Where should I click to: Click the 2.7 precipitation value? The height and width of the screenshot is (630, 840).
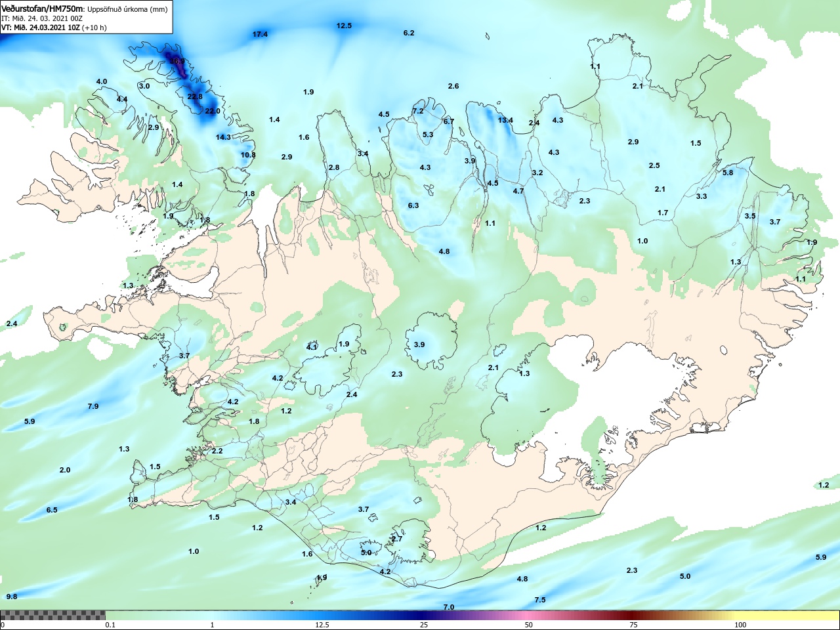click(397, 539)
